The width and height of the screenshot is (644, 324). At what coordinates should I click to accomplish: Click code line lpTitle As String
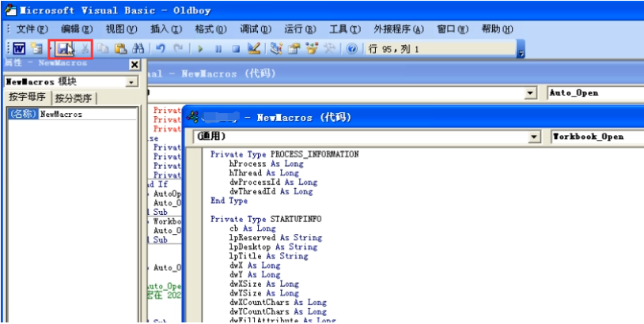coord(268,256)
